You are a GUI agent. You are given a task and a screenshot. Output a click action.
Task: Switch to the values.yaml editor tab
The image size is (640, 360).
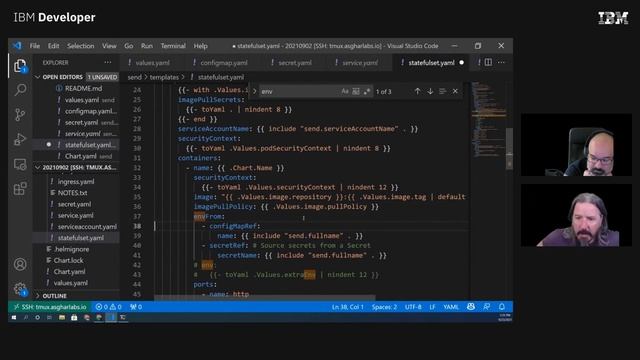pyautogui.click(x=152, y=62)
